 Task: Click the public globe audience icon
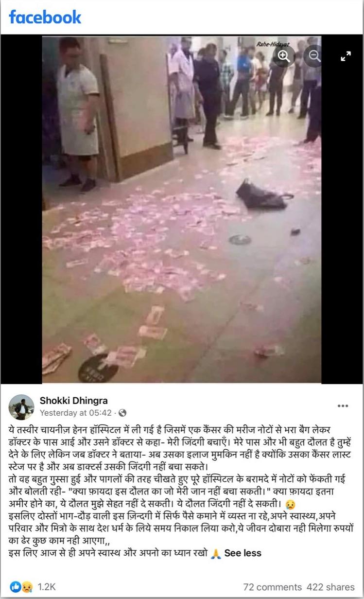tap(122, 413)
